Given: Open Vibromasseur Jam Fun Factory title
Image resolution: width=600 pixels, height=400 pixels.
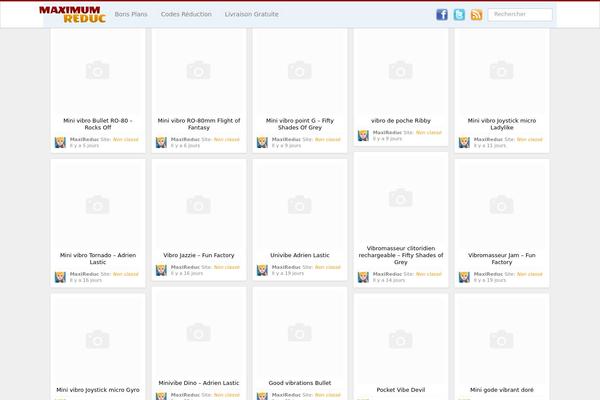Looking at the screenshot, I should coord(502,259).
